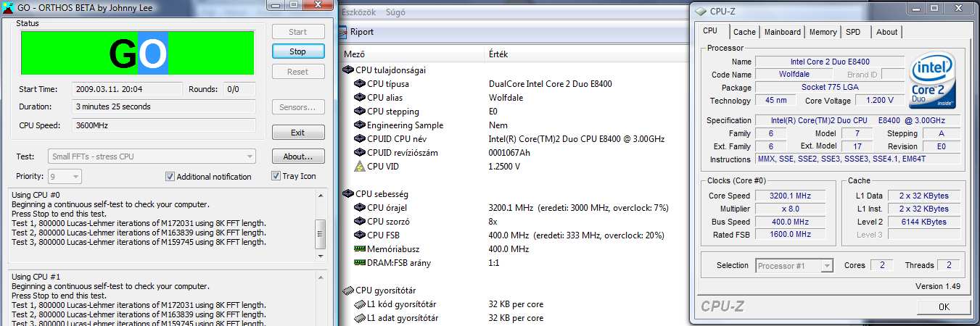Minimize the CPU-Z window
The width and height of the screenshot is (980, 326).
coord(916,9)
